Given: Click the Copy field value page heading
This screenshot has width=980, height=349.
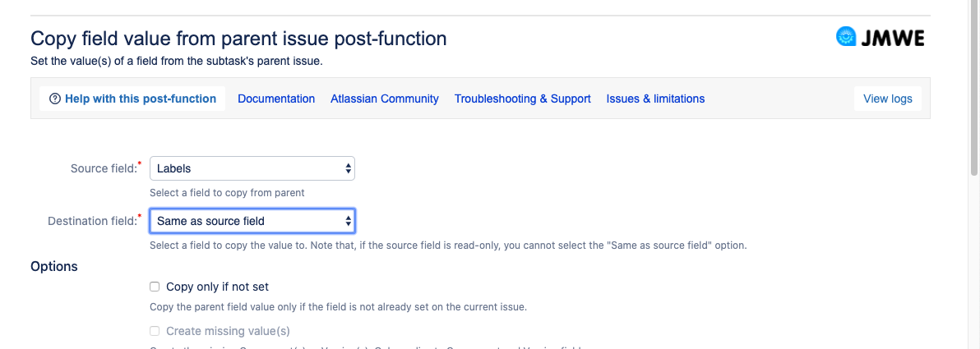Looking at the screenshot, I should 238,38.
